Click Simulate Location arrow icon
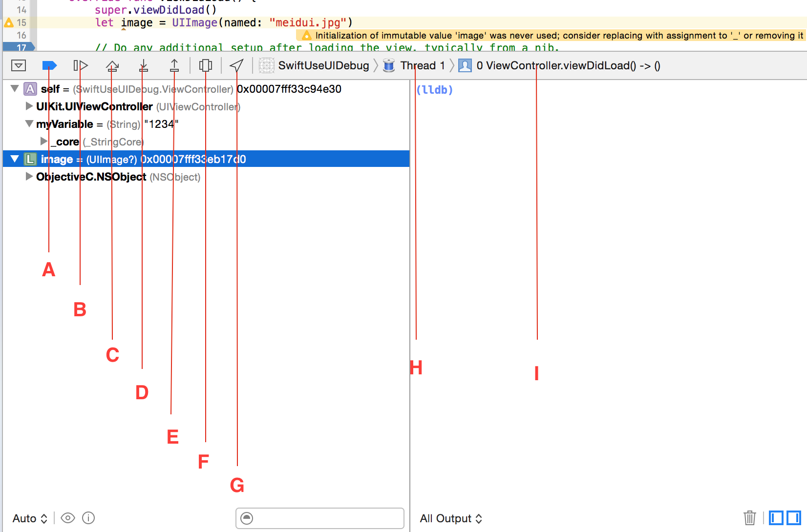Image resolution: width=807 pixels, height=532 pixels. coord(236,65)
